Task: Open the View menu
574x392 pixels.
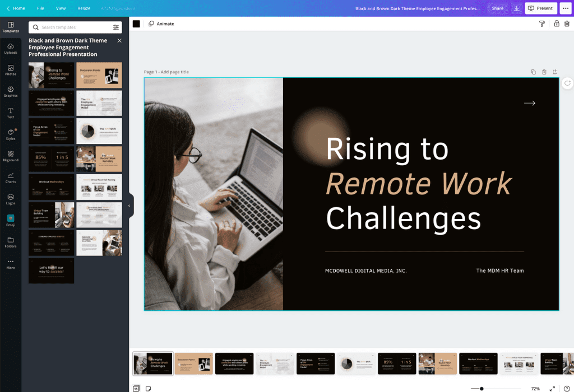Action: coord(61,8)
